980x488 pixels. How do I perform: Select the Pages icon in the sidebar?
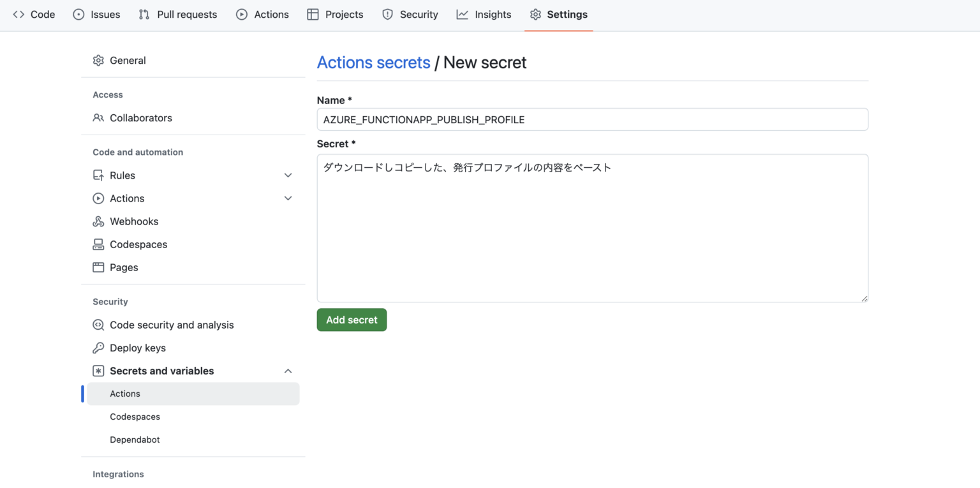pos(99,267)
